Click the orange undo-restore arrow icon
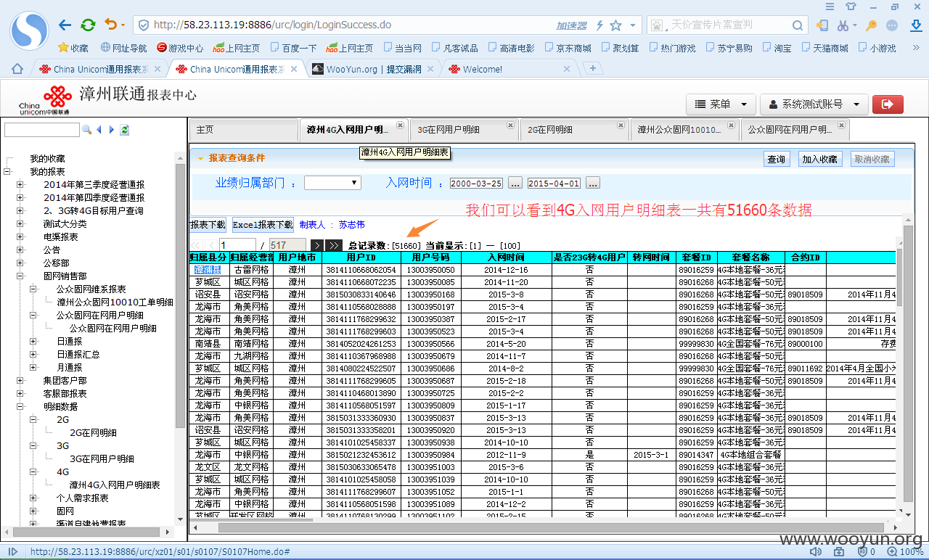This screenshot has width=929, height=560. 110,25
